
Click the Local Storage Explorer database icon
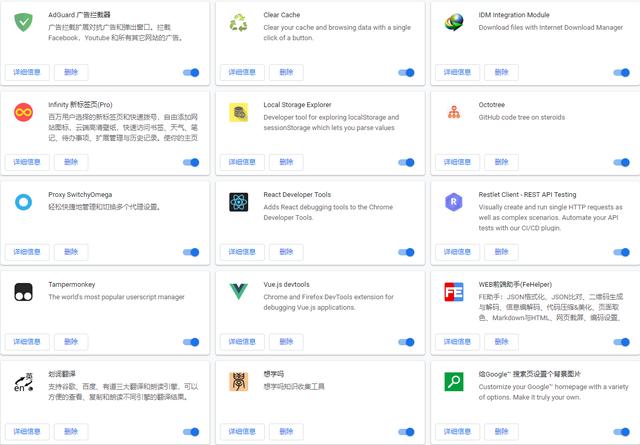coord(238,112)
